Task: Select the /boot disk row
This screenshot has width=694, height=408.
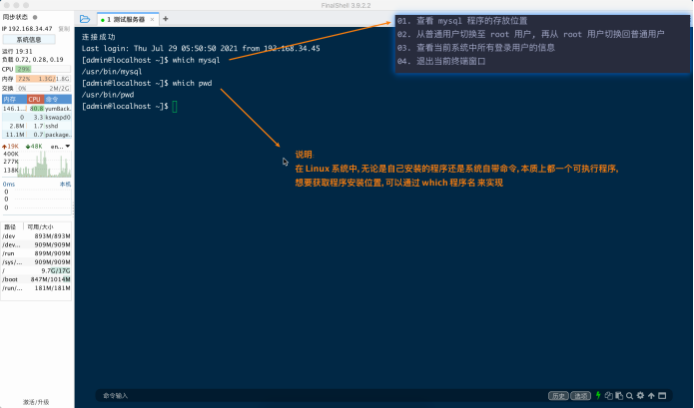Action: point(36,279)
